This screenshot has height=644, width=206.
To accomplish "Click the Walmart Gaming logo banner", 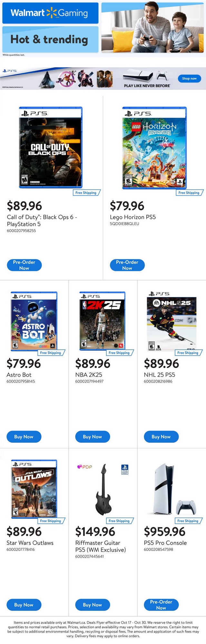I will pyautogui.click(x=50, y=13).
